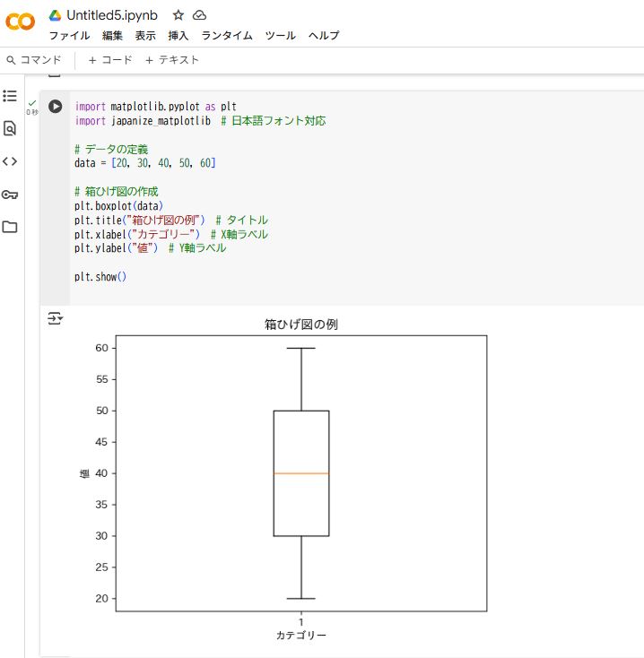Open the 表示 menu
644x658 pixels.
[145, 36]
